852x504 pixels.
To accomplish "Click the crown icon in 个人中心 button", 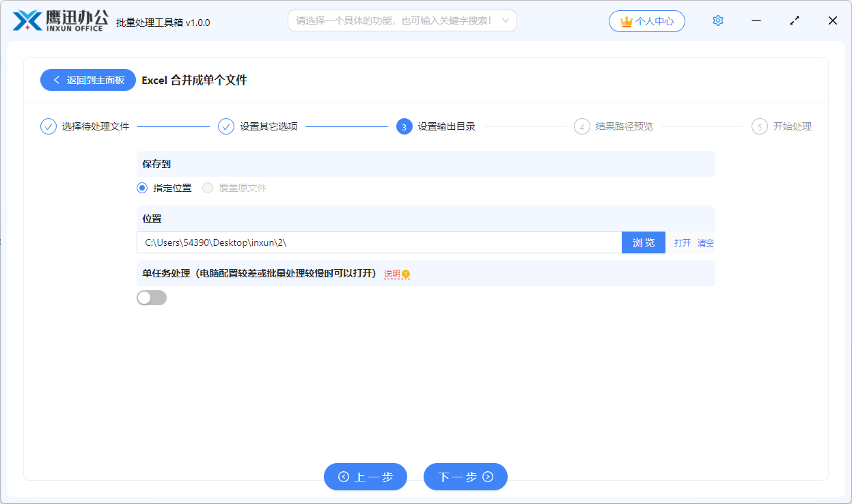I will [627, 21].
